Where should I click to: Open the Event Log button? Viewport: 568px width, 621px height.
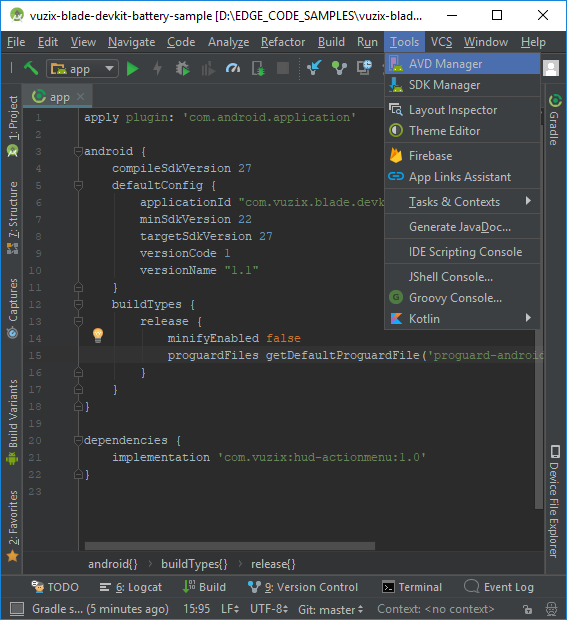pos(499,587)
